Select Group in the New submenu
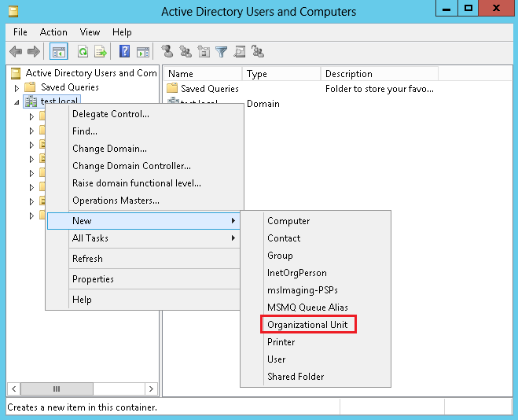This screenshot has width=518, height=420. click(x=315, y=256)
